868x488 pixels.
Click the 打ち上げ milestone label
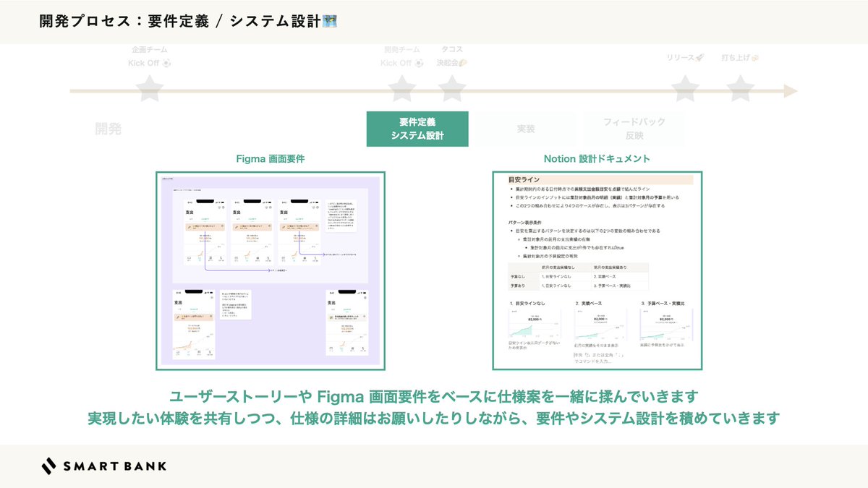coord(740,57)
